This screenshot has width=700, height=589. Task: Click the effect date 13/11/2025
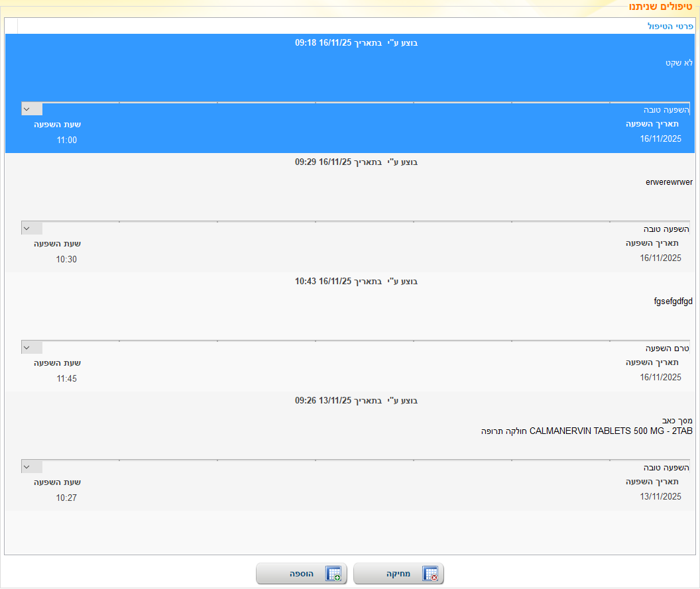(x=660, y=497)
